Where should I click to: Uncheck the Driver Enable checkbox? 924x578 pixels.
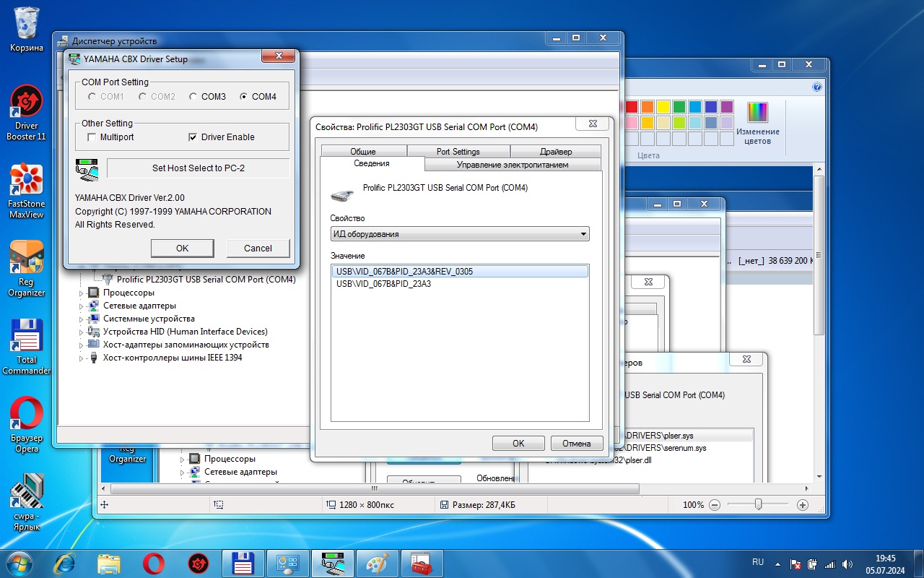pyautogui.click(x=193, y=137)
